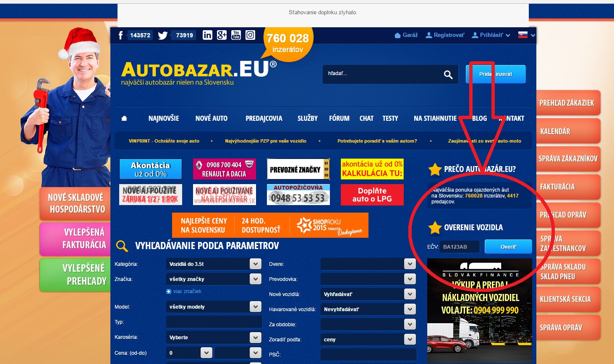The height and width of the screenshot is (364, 614).
Task: Click inside the hľadať search field
Action: tap(382, 74)
